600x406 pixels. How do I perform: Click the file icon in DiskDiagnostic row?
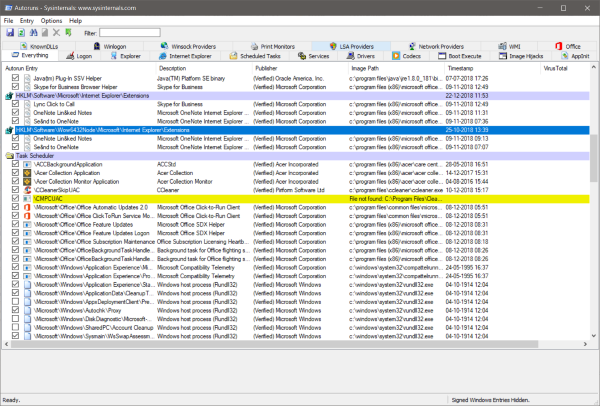(x=27, y=319)
